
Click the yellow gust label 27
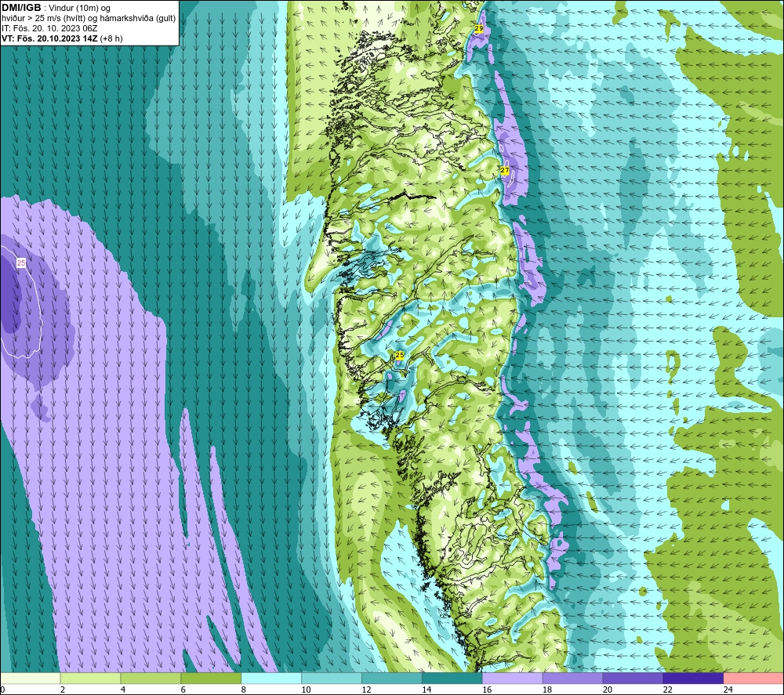(504, 170)
